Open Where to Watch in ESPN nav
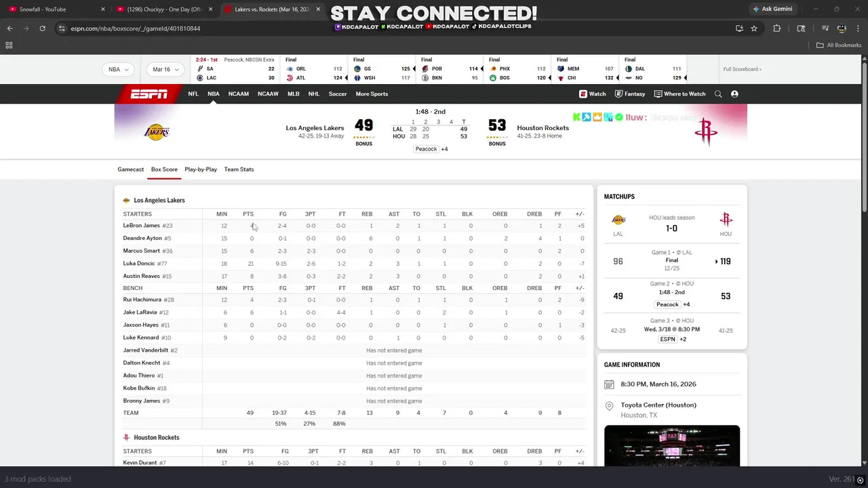Image resolution: width=868 pixels, height=488 pixels. (679, 94)
